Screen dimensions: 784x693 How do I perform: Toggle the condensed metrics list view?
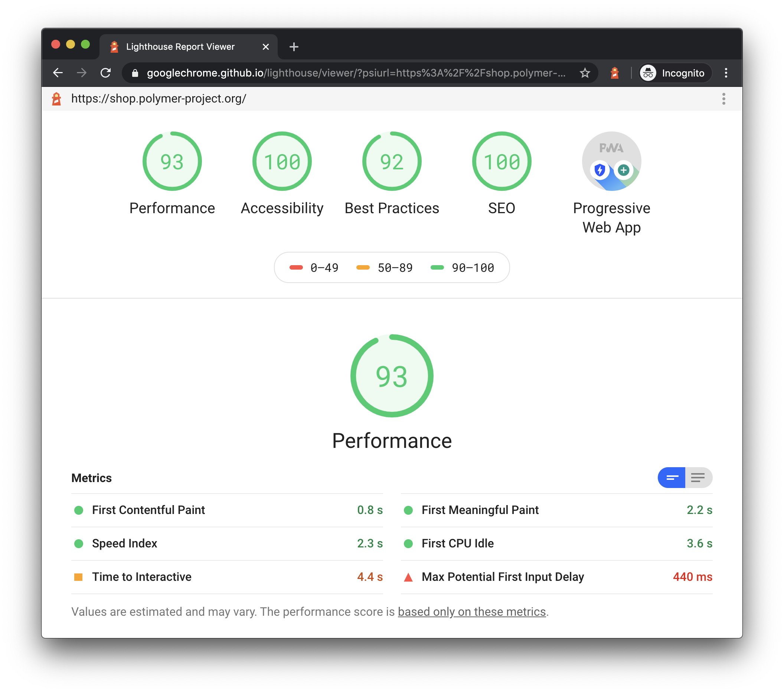pyautogui.click(x=697, y=477)
